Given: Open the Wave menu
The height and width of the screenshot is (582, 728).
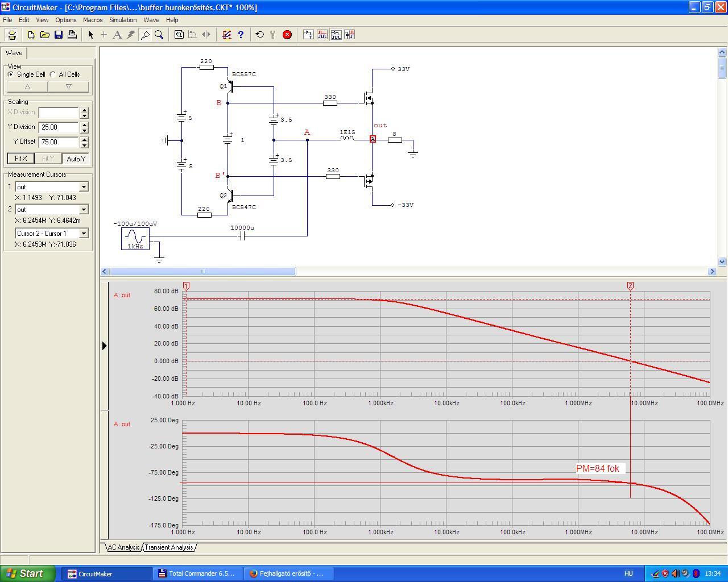Looking at the screenshot, I should coord(151,20).
